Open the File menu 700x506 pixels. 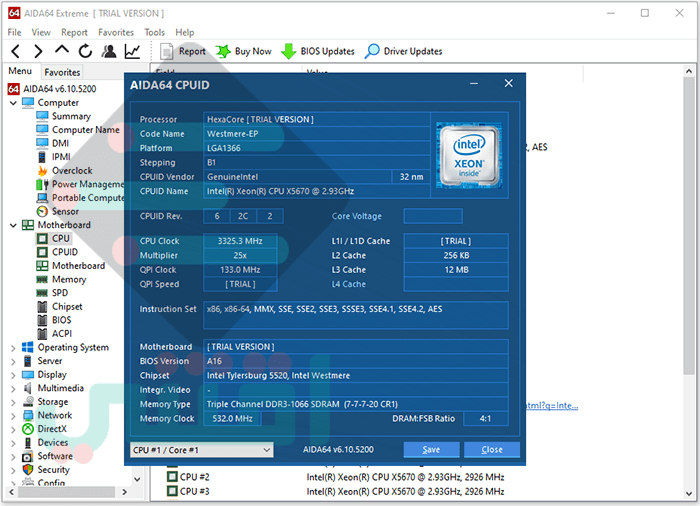[x=14, y=32]
